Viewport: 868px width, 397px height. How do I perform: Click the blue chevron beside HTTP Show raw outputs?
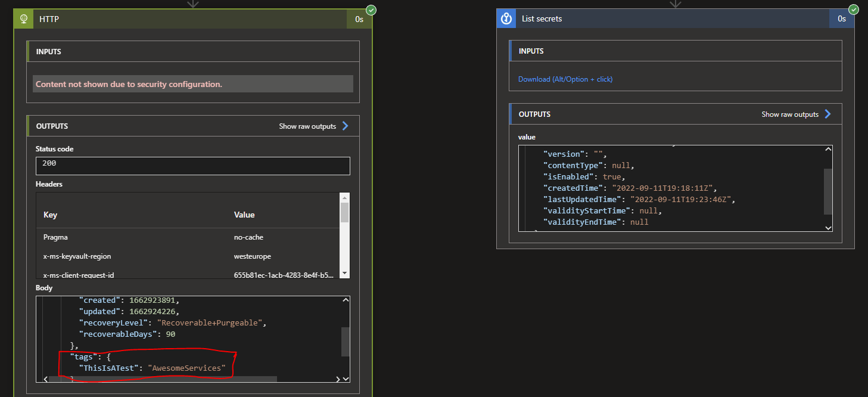click(344, 126)
